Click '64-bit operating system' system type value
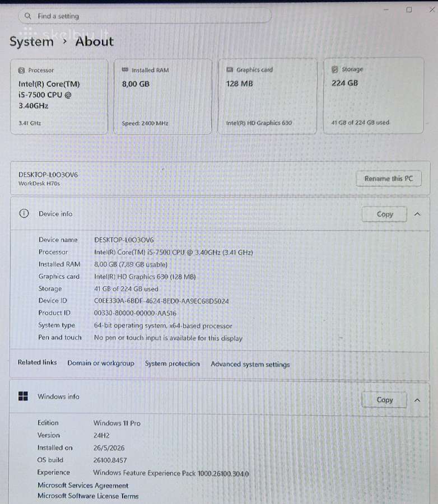438x504 pixels. point(163,325)
